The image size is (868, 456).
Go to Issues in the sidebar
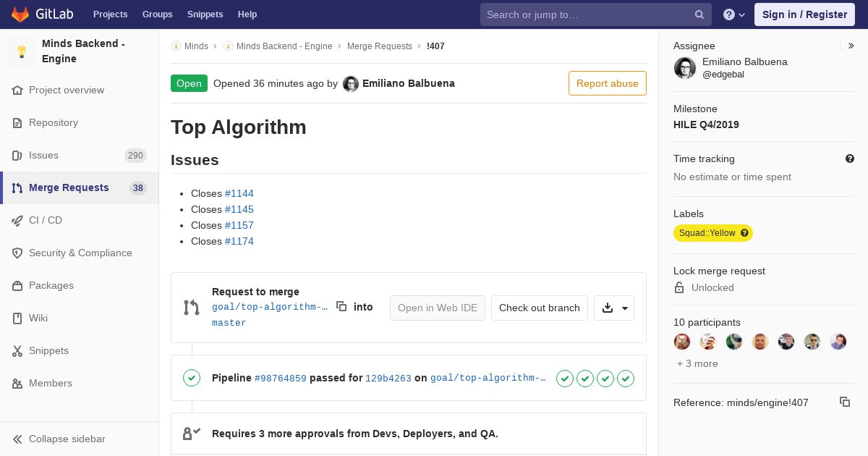[x=80, y=155]
